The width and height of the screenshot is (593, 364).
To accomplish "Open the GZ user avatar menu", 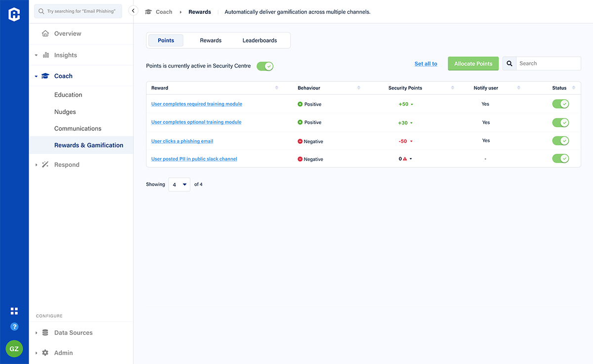I will pyautogui.click(x=14, y=349).
